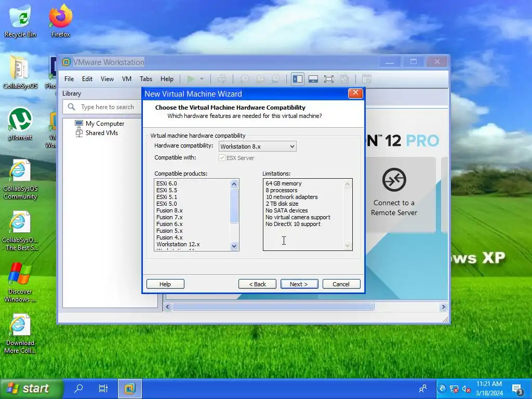Viewport: 532px width, 399px height.
Task: Select ESXi 6.0 in compatible products
Action: (167, 183)
